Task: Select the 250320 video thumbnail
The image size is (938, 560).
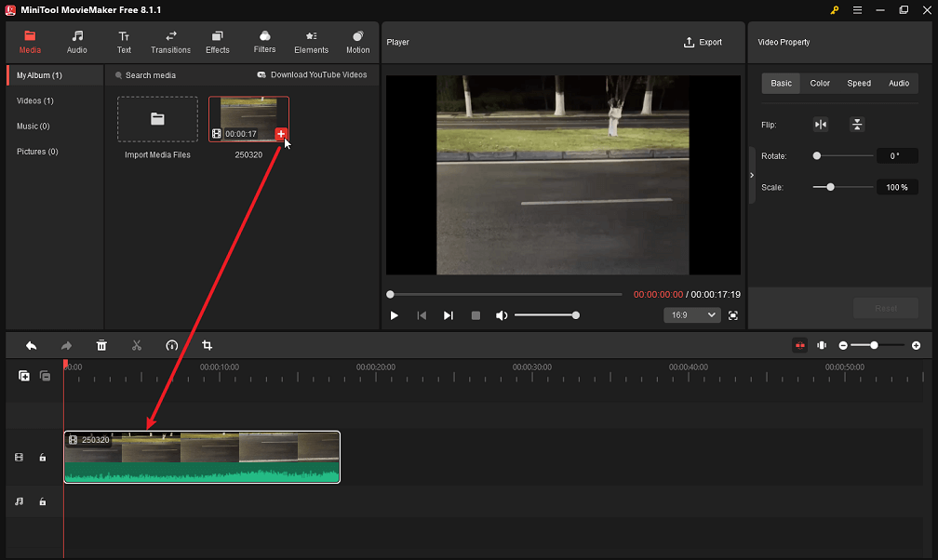Action: 248,119
